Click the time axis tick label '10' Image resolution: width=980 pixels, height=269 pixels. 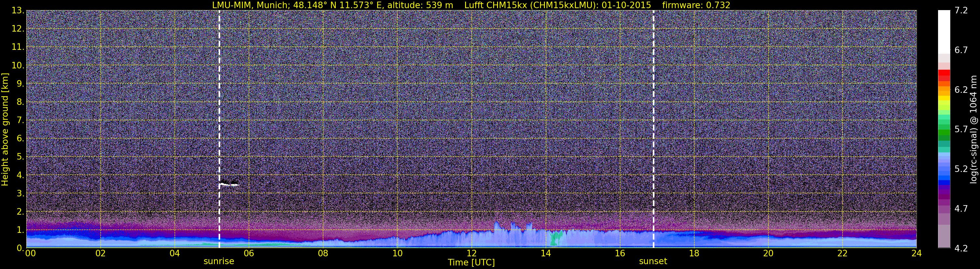[397, 253]
